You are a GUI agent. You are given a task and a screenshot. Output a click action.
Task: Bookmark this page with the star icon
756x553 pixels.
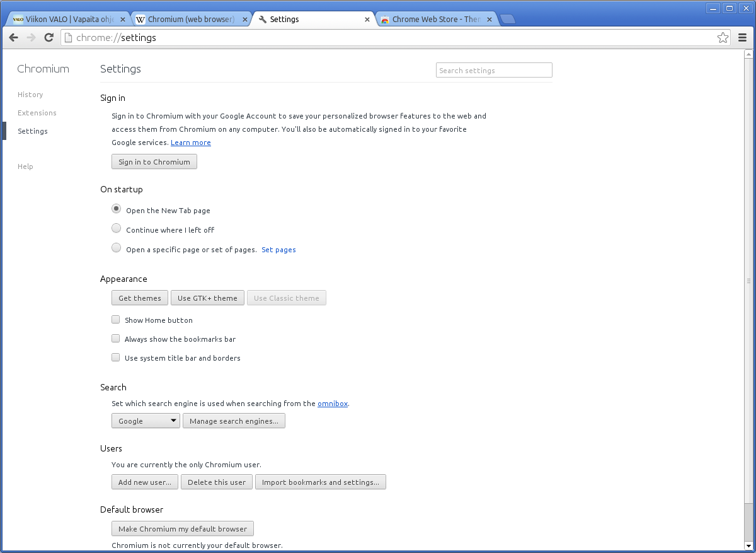723,38
